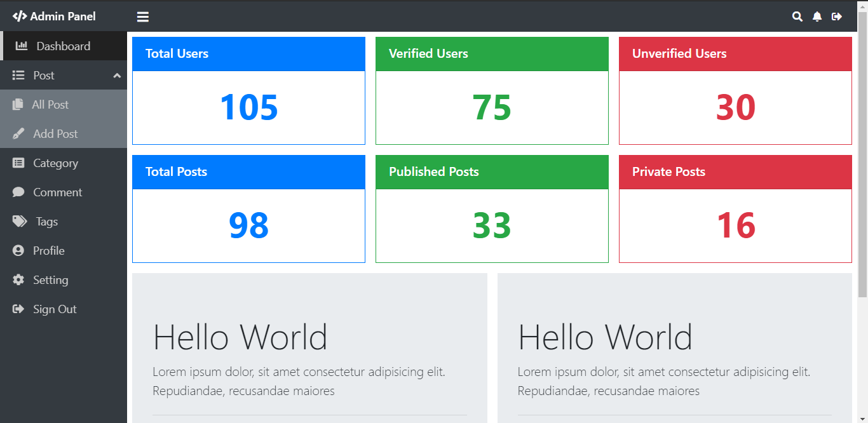Click the logout icon at top right
This screenshot has width=868, height=423.
tap(837, 16)
